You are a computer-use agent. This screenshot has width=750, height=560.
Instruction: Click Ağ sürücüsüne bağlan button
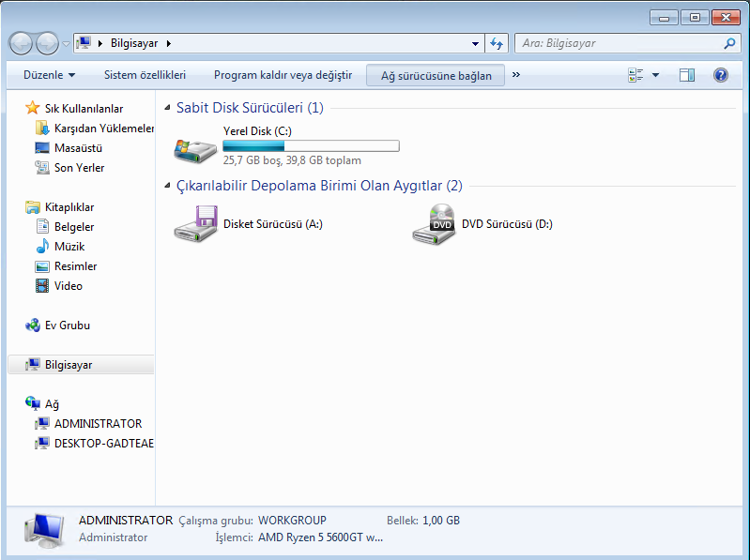pyautogui.click(x=436, y=75)
